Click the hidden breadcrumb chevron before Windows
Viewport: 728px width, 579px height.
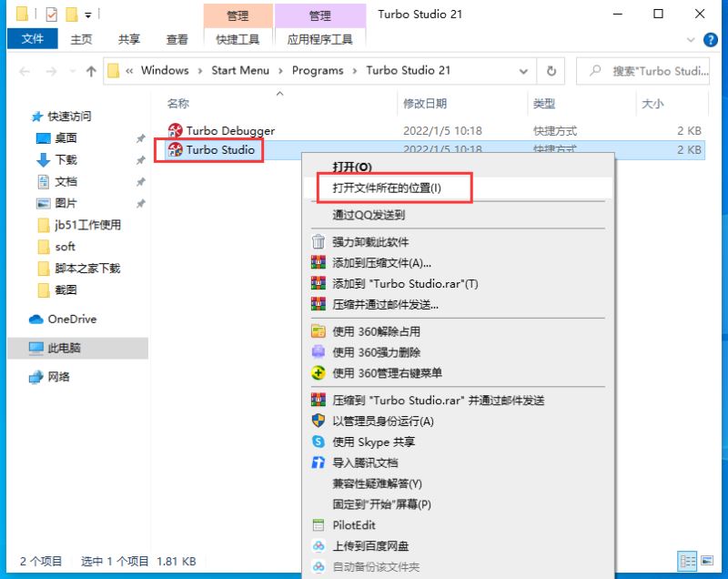point(129,71)
